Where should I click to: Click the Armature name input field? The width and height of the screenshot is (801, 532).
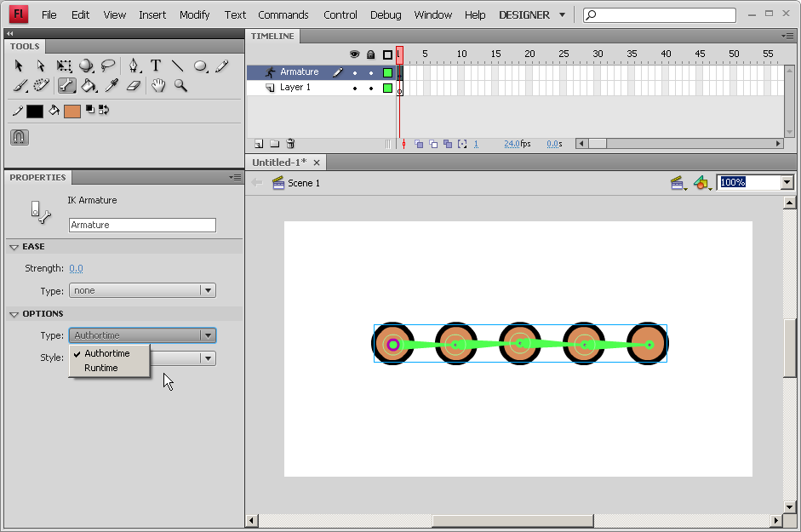(x=142, y=226)
